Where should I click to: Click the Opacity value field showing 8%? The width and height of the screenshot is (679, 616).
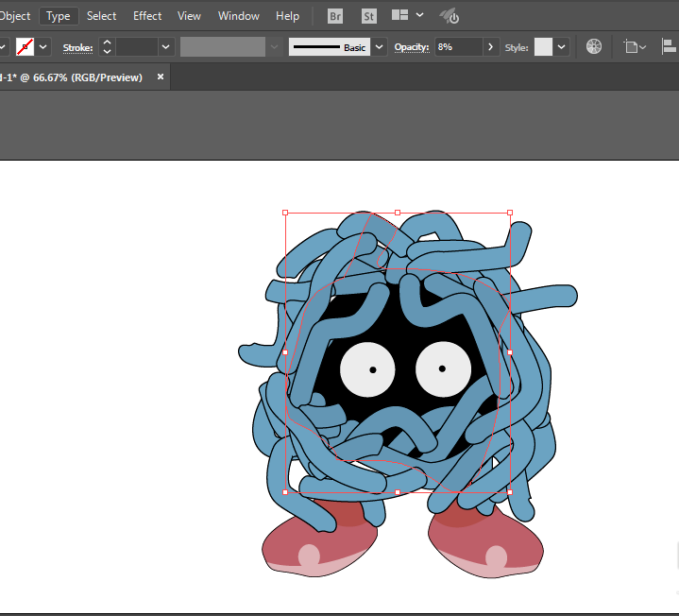(x=458, y=47)
